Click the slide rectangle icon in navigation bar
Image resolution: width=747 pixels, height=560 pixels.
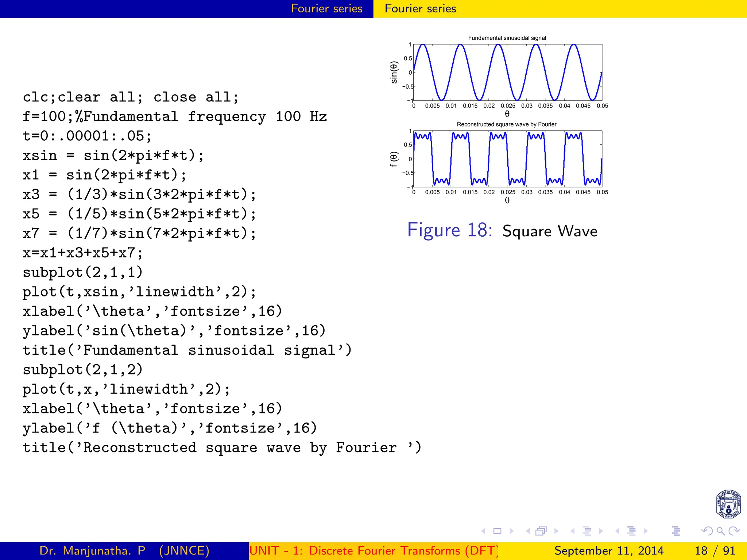(x=497, y=531)
